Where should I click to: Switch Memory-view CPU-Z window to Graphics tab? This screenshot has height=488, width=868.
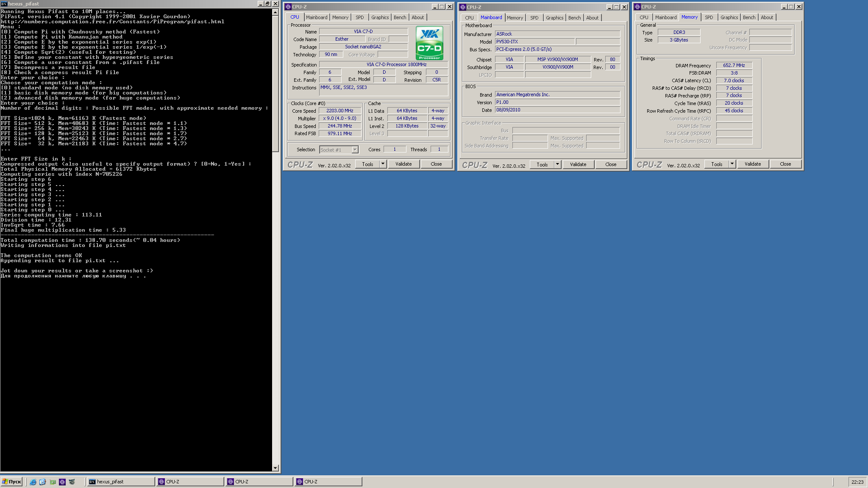tap(729, 17)
